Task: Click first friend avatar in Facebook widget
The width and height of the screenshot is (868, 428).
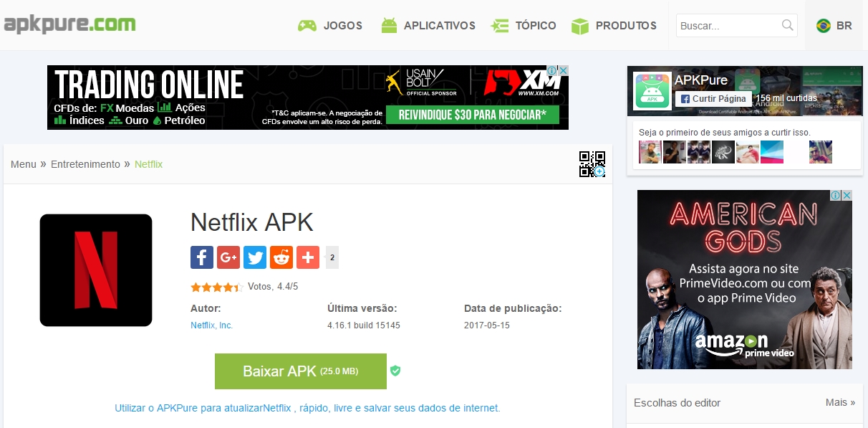Action: tap(650, 152)
